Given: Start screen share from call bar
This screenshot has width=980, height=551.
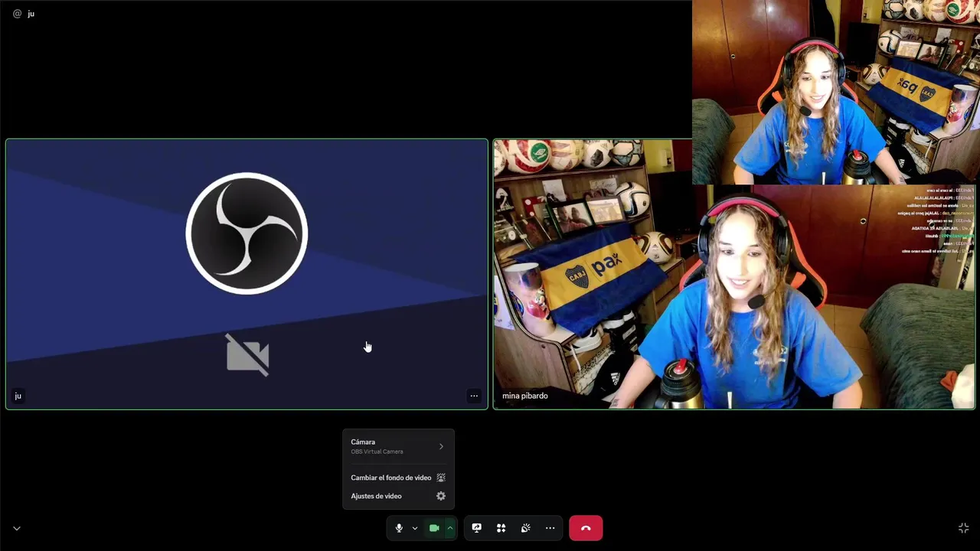Looking at the screenshot, I should [x=477, y=528].
